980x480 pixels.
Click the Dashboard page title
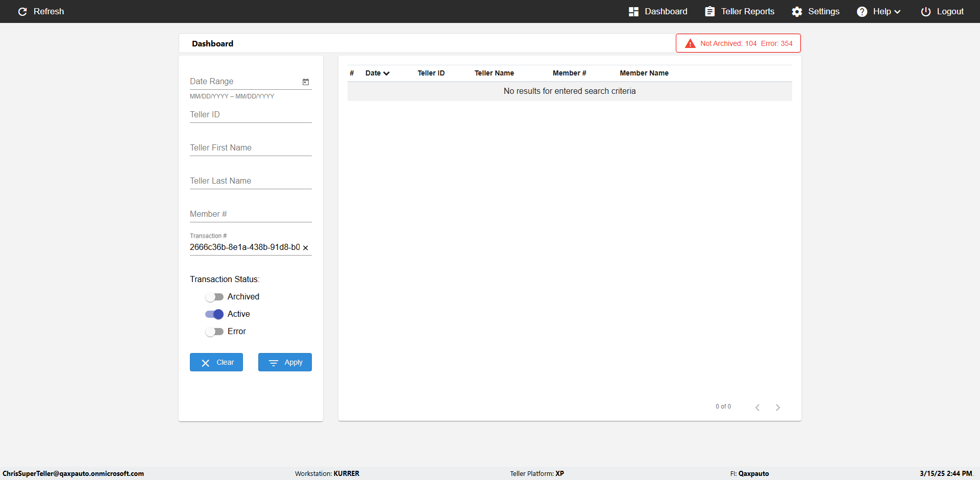[x=212, y=44]
